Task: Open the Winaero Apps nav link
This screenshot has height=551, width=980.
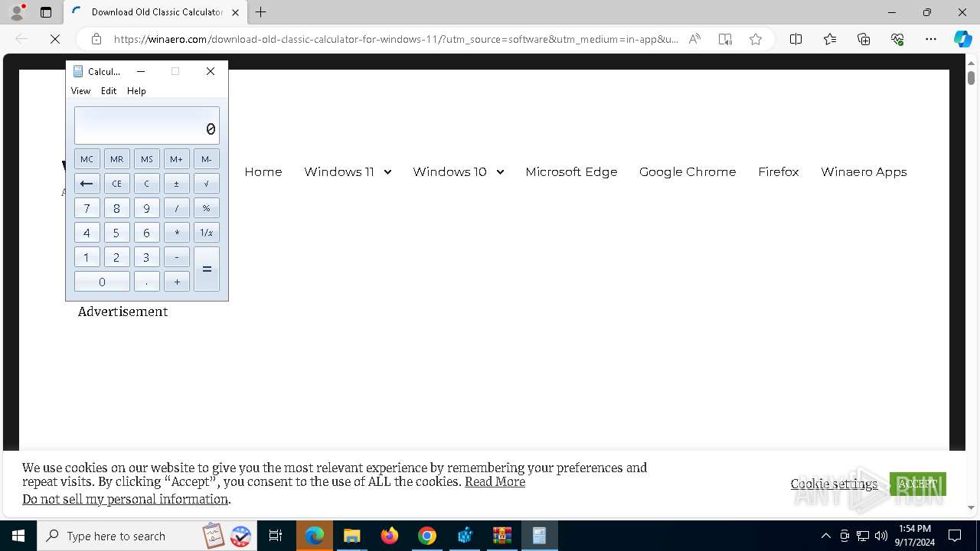Action: point(864,171)
